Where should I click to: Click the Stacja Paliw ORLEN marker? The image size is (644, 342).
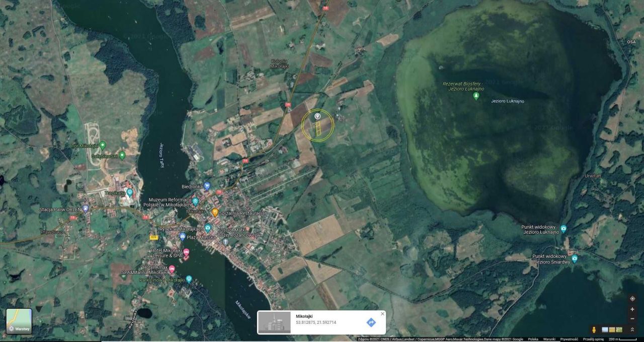coord(86,209)
